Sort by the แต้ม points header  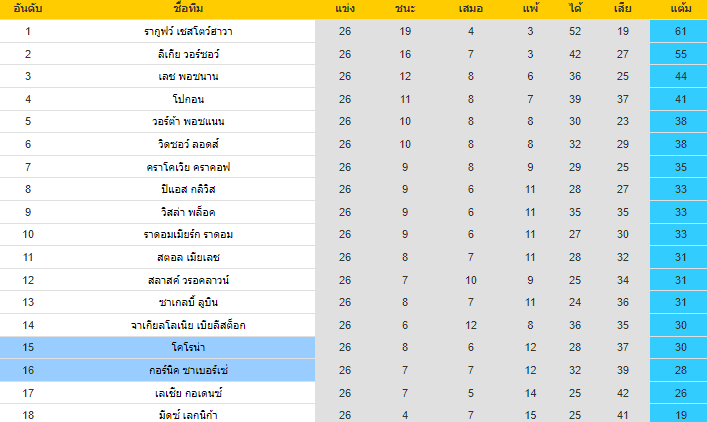678,9
